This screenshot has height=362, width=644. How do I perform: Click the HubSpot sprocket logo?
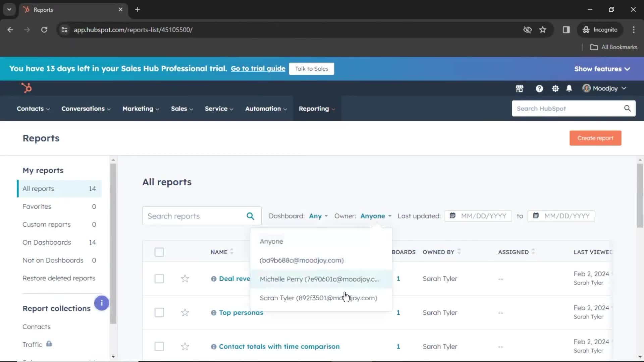tap(26, 88)
